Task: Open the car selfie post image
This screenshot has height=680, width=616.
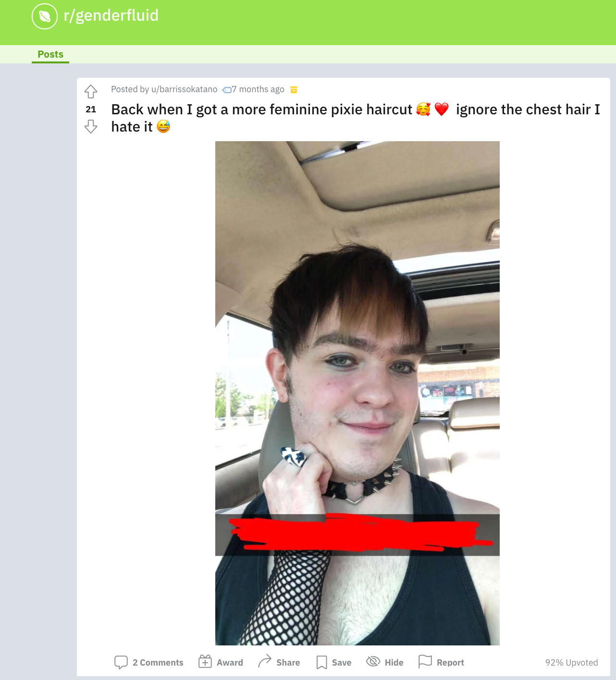Action: [357, 393]
